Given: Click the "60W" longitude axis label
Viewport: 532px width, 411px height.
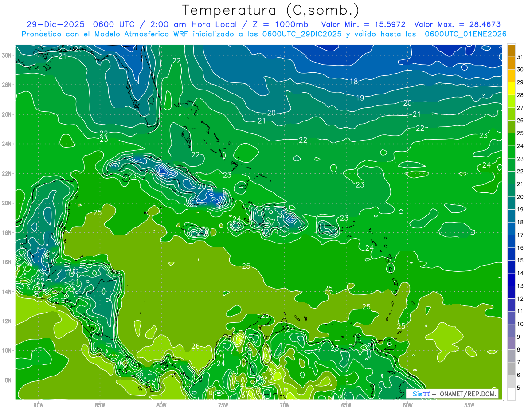Looking at the screenshot, I should click(x=408, y=405).
